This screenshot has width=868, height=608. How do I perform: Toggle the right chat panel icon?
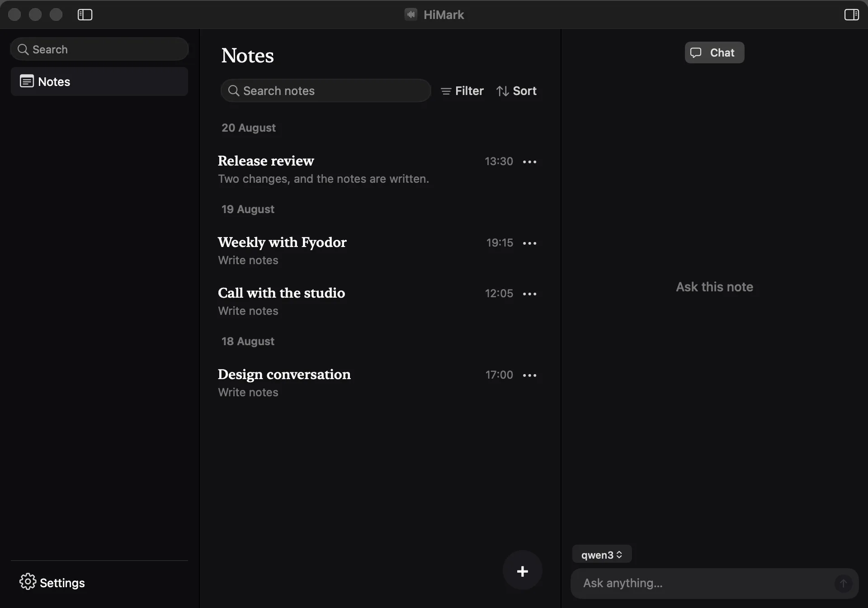point(851,14)
